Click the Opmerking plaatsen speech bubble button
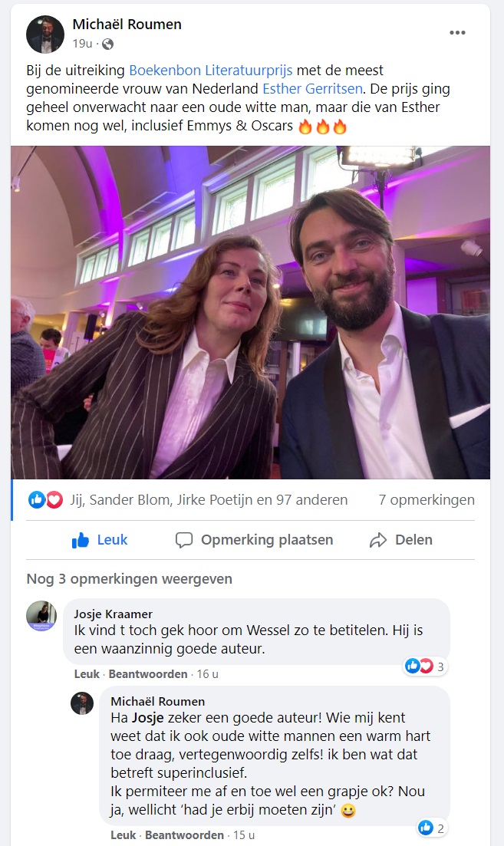The width and height of the screenshot is (504, 846). [x=255, y=540]
